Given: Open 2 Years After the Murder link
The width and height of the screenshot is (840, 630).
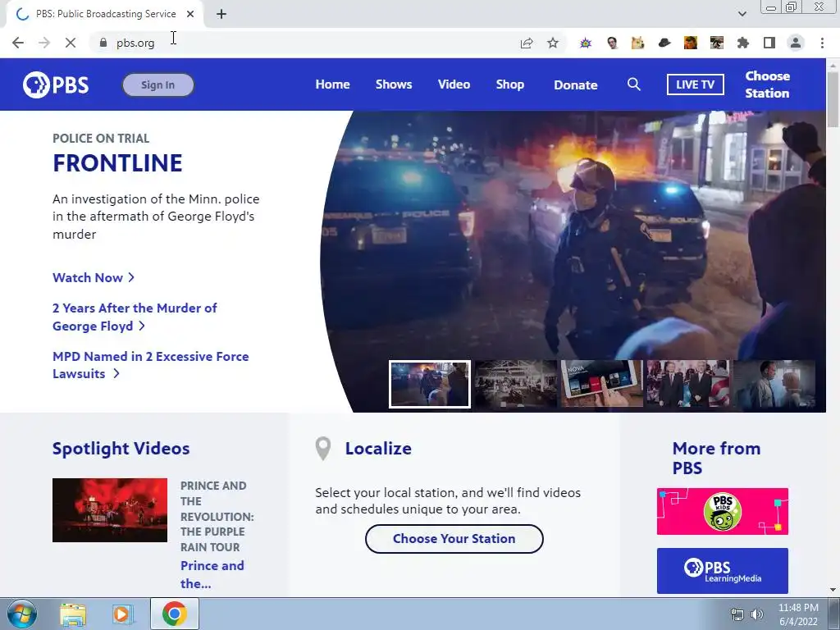Looking at the screenshot, I should 135,317.
